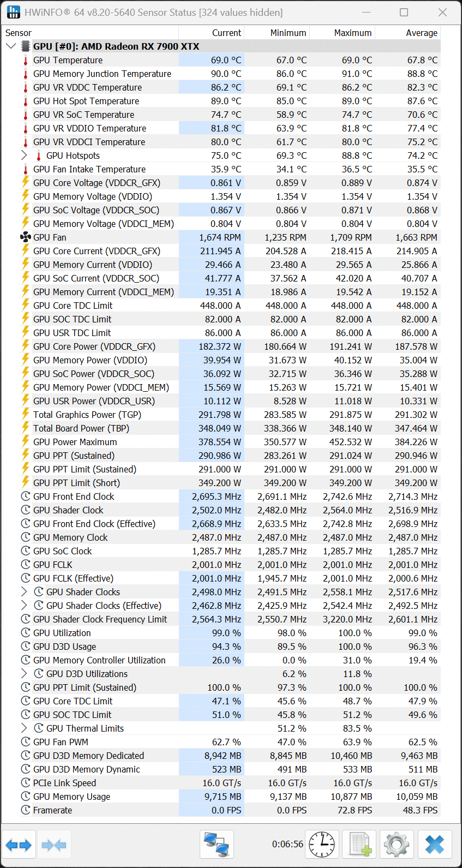Select the GPU SOC TDC Limit amps row

pos(221,319)
